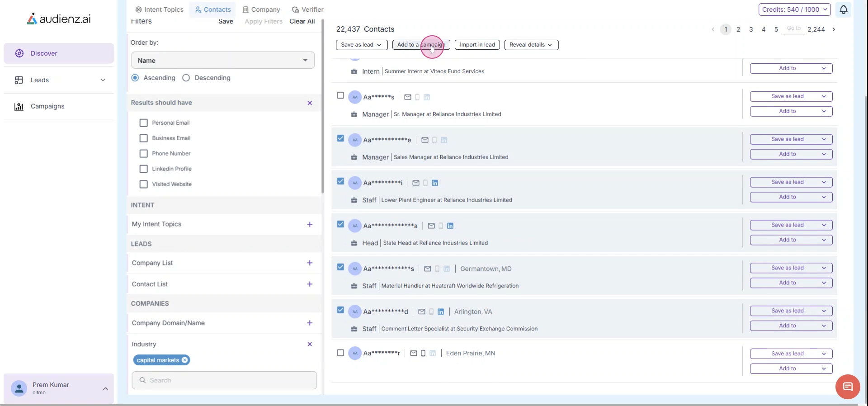Add a Company Domain/Name filter

click(x=310, y=323)
